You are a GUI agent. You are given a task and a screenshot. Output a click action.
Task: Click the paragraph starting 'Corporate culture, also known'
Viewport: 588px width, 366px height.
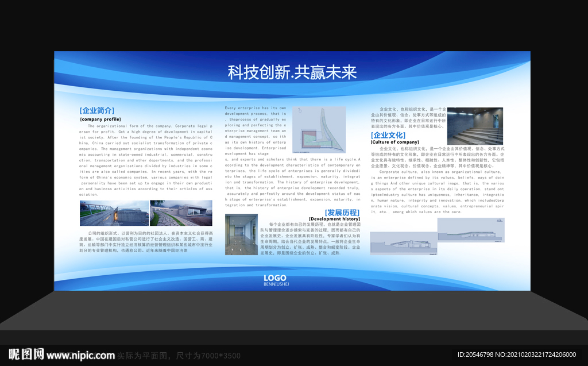(x=438, y=192)
